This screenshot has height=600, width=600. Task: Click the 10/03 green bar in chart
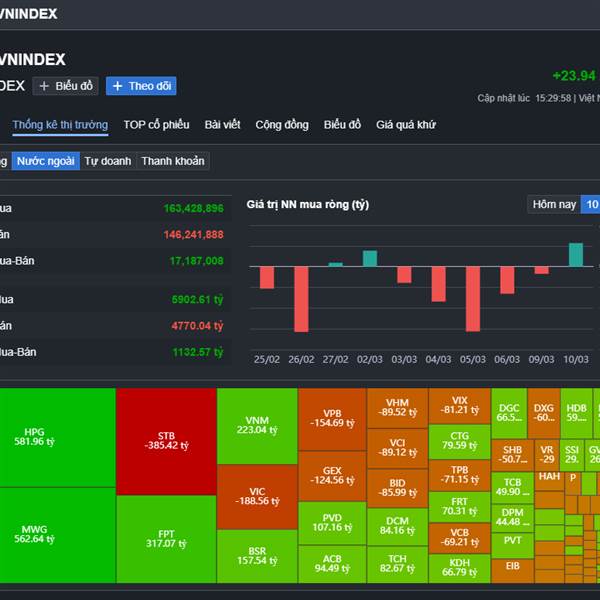(x=575, y=255)
